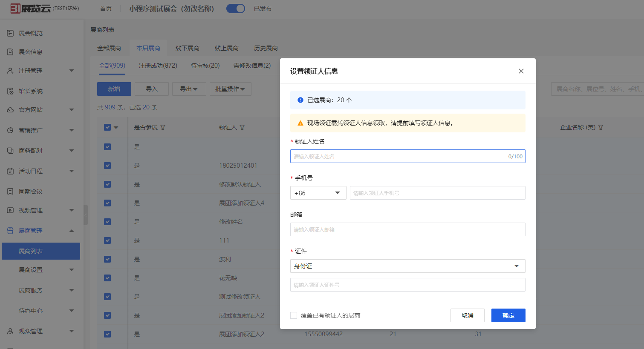Collapse the 展商管理 menu arrow
Image resolution: width=644 pixels, height=349 pixels.
(72, 231)
